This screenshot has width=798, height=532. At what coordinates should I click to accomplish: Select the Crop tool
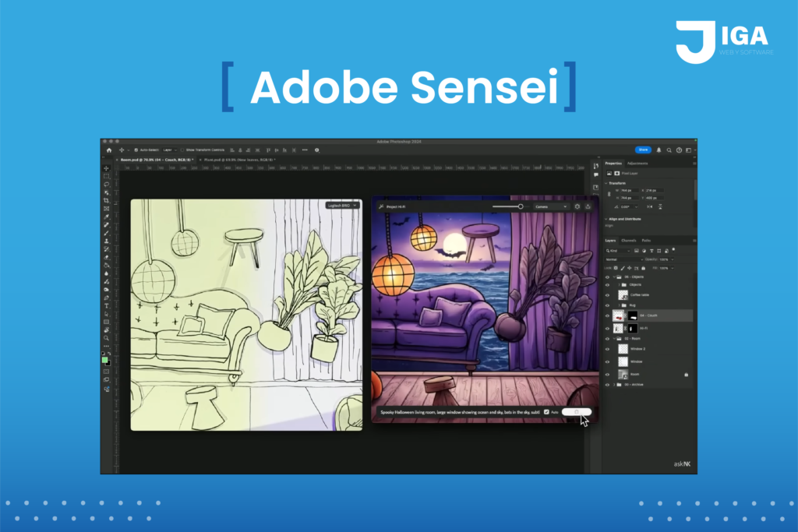coord(106,200)
